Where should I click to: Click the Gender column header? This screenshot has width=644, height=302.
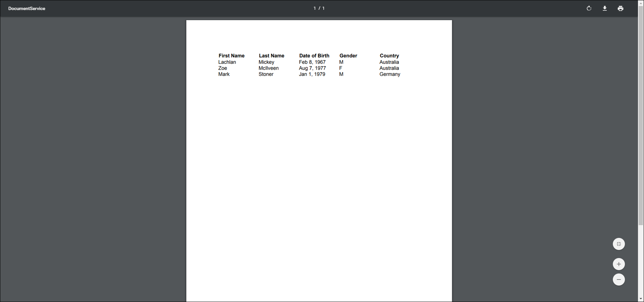(348, 56)
